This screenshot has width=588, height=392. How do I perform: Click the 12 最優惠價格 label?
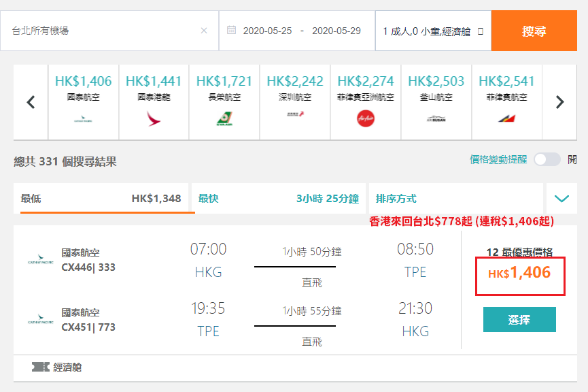(519, 252)
